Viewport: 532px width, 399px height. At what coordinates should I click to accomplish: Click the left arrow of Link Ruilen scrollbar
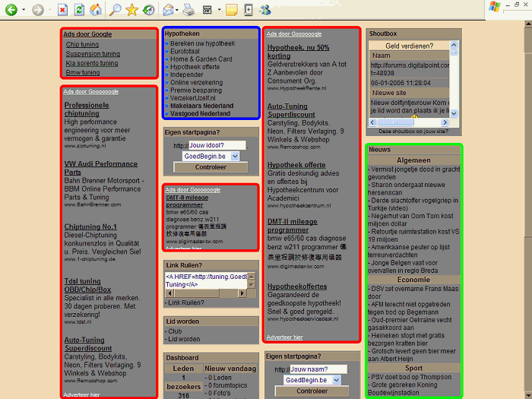pyautogui.click(x=169, y=293)
